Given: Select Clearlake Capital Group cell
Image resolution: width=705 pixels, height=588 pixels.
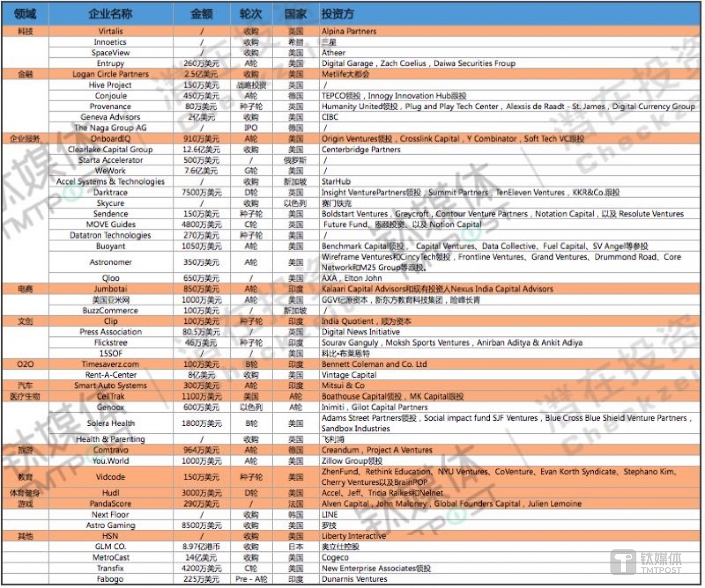Looking at the screenshot, I should click(x=111, y=150).
